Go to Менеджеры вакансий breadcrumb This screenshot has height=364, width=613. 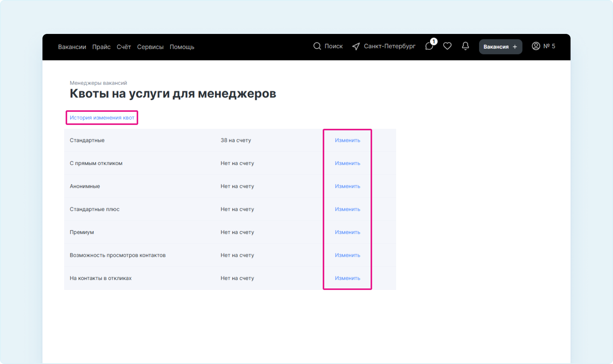pos(98,83)
